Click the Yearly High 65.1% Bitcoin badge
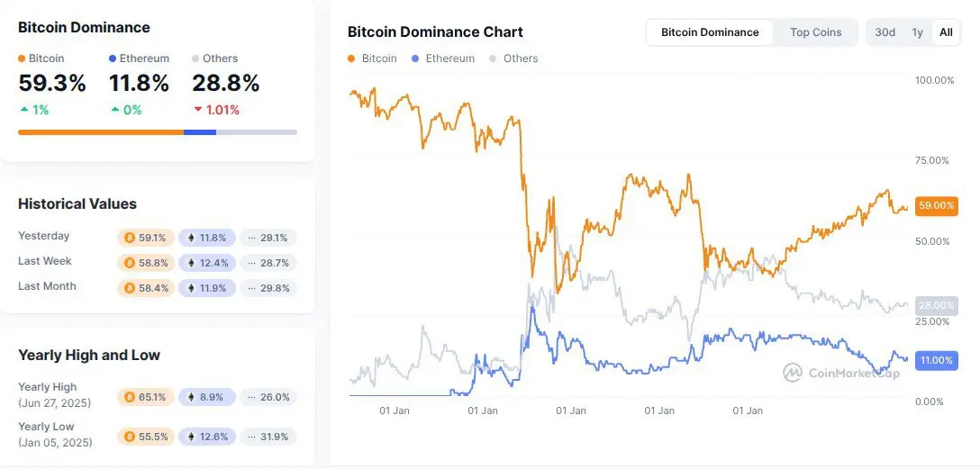Screen dimensions: 980x469 (145, 396)
